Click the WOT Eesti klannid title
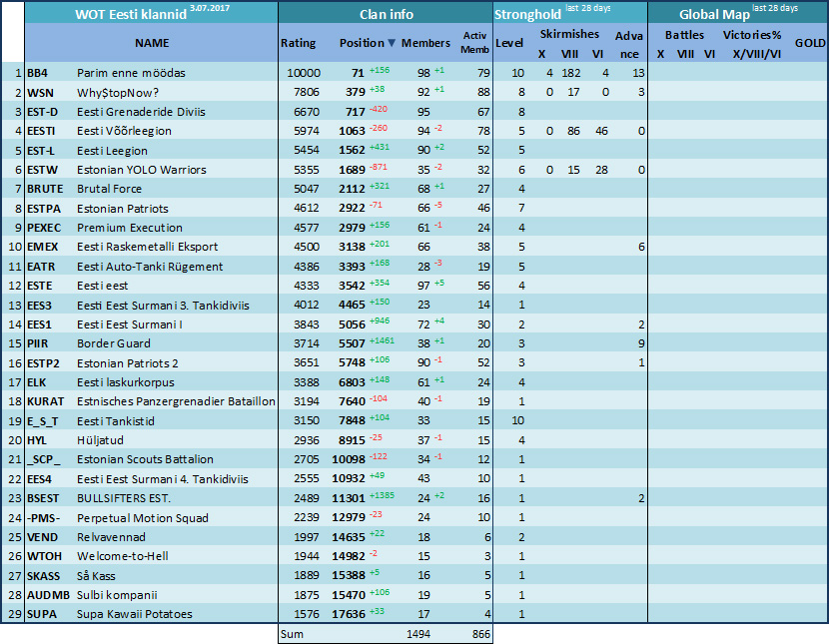 click(131, 14)
